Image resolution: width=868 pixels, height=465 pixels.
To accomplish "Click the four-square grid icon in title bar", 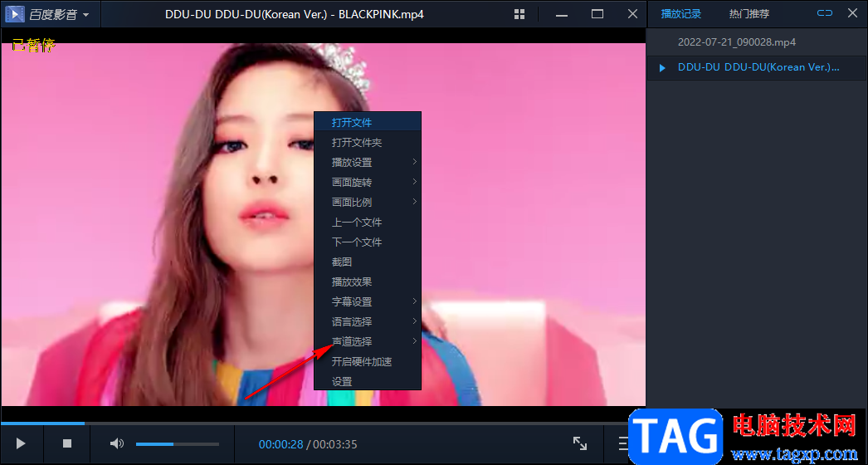I will point(519,14).
